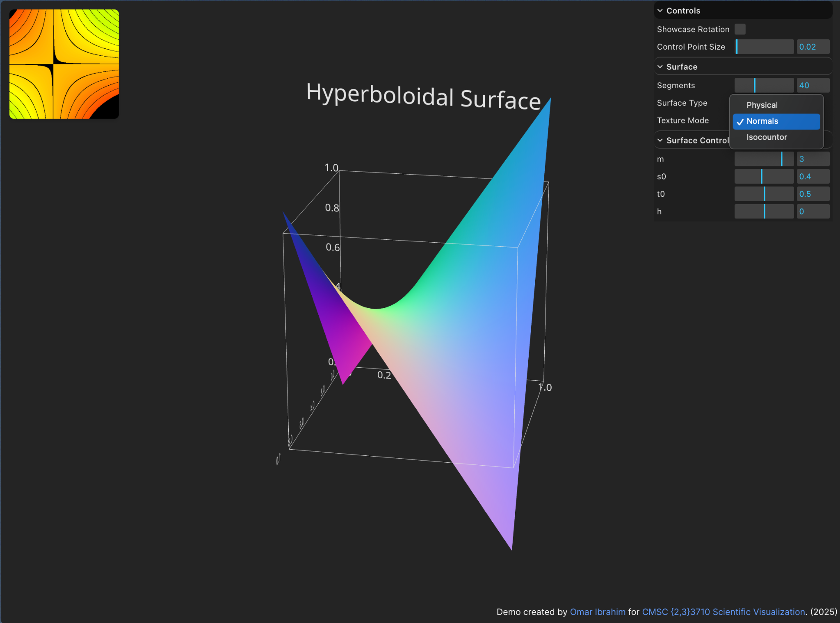Move the h parameter slider
Viewport: 840px width, 623px height.
tap(764, 211)
